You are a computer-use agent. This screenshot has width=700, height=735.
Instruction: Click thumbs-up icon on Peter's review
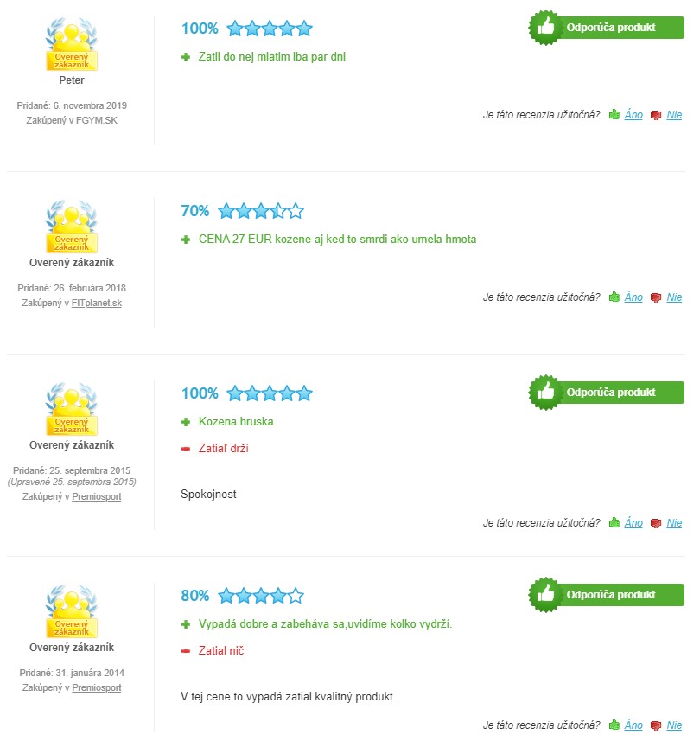614,114
